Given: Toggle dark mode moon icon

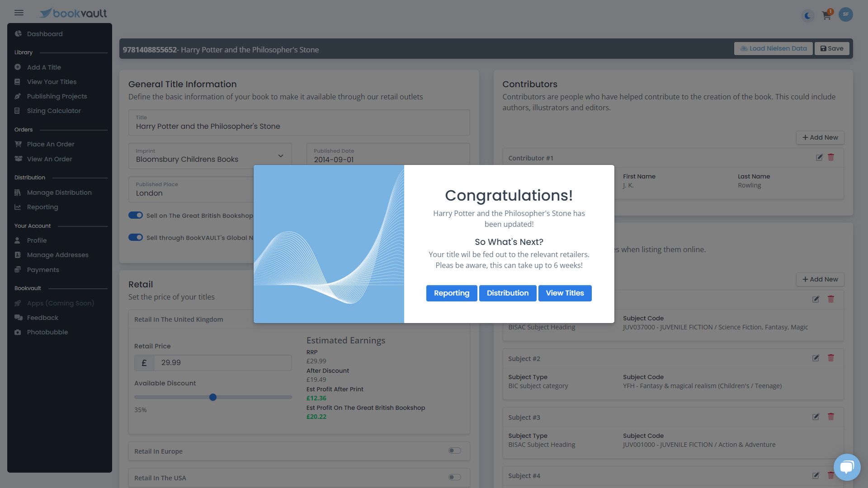Looking at the screenshot, I should click(807, 16).
